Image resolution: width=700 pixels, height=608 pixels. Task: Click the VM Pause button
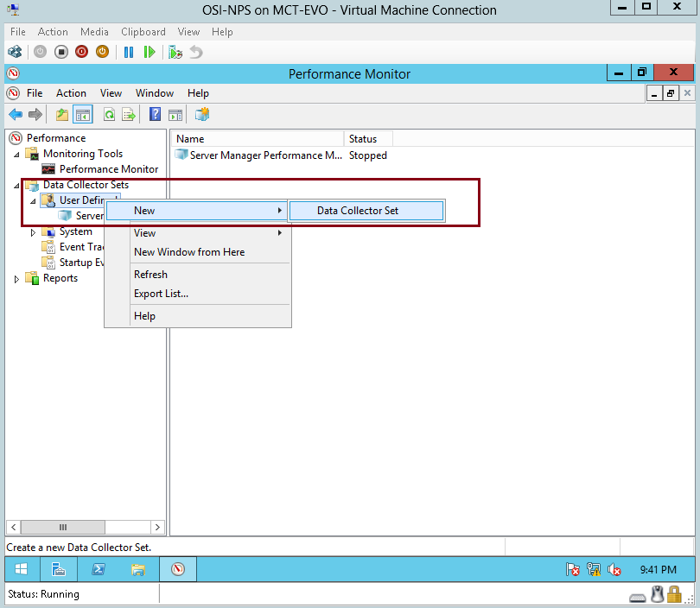tap(129, 52)
